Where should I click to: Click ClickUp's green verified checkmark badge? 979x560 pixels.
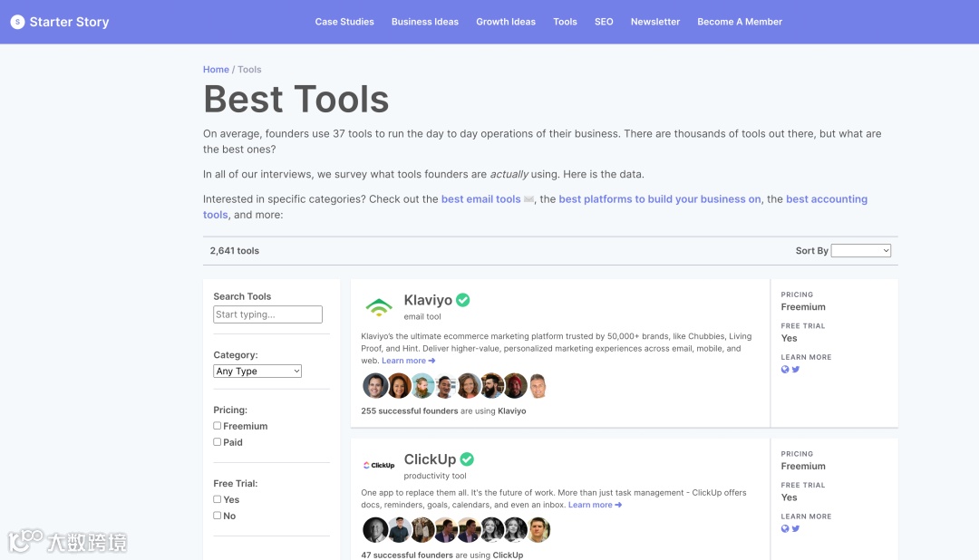[467, 459]
